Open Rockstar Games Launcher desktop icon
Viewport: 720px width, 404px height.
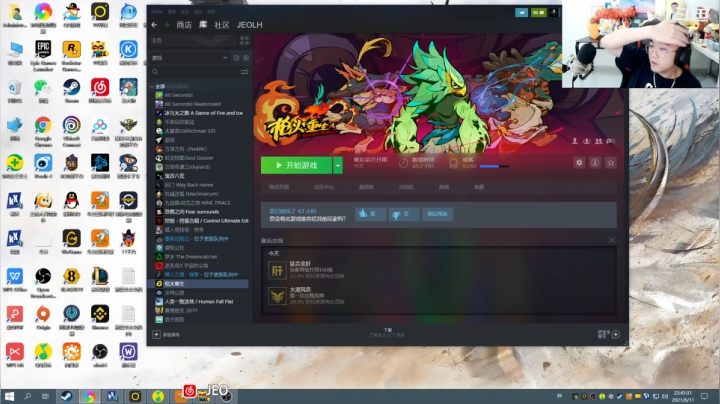(x=72, y=54)
